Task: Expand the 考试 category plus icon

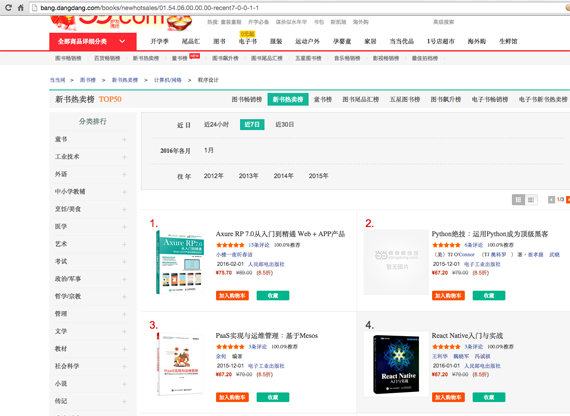Action: [x=124, y=262]
